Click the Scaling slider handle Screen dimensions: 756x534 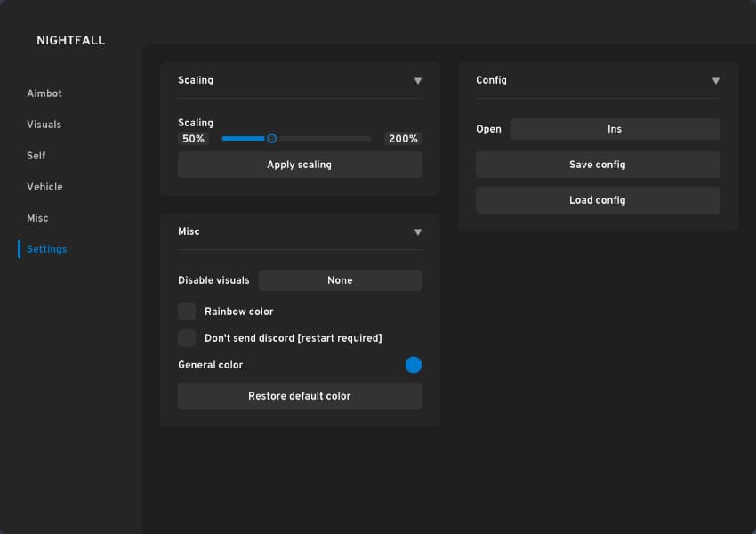pyautogui.click(x=271, y=138)
